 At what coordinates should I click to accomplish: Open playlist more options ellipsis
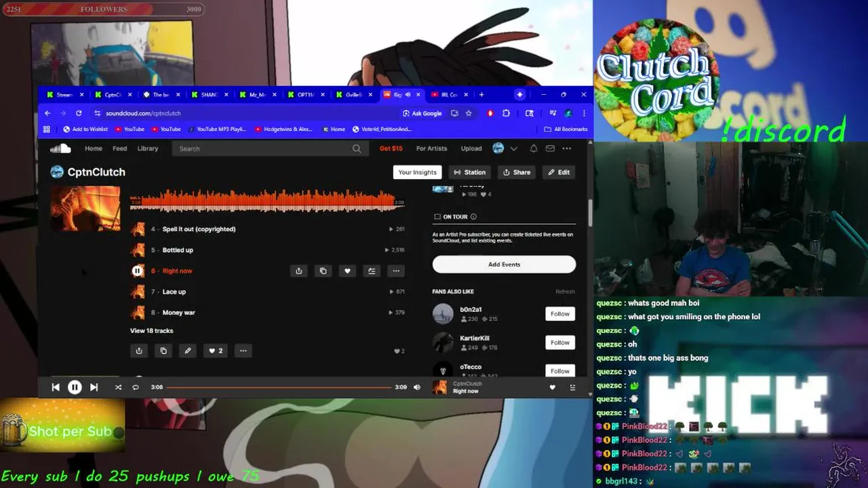243,351
